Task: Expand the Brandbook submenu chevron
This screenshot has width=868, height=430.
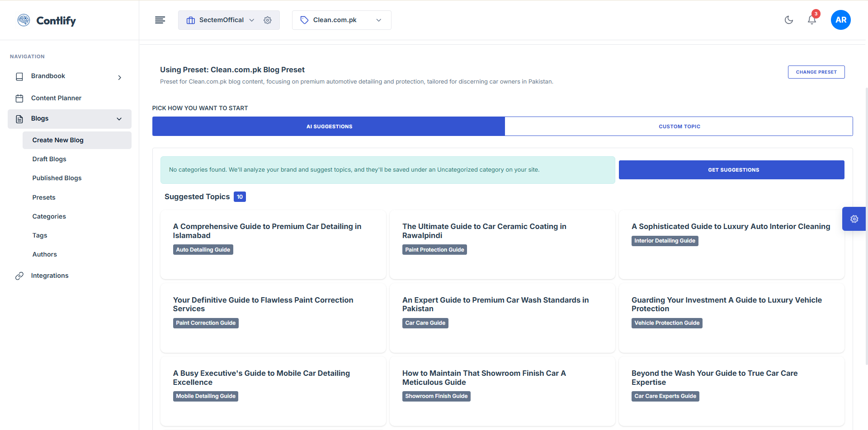Action: (120, 78)
